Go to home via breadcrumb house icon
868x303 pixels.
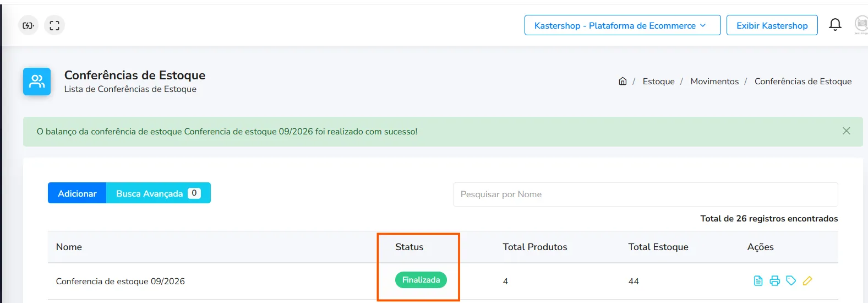coord(623,81)
